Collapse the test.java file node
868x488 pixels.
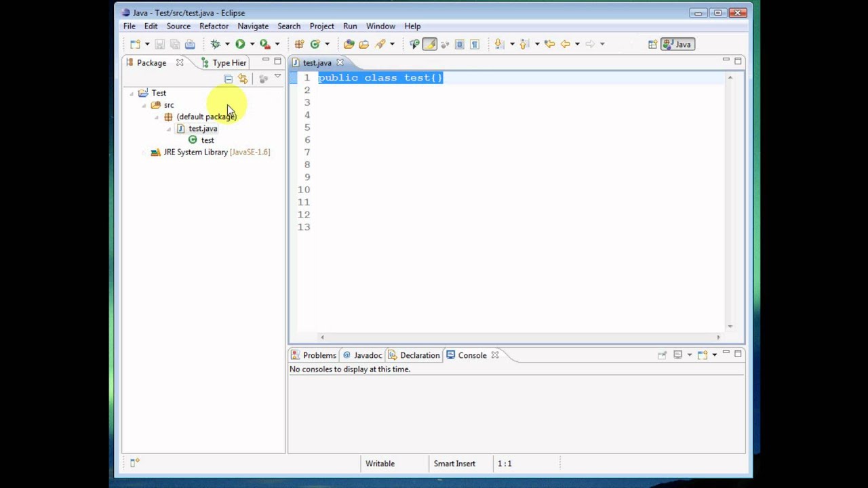169,129
